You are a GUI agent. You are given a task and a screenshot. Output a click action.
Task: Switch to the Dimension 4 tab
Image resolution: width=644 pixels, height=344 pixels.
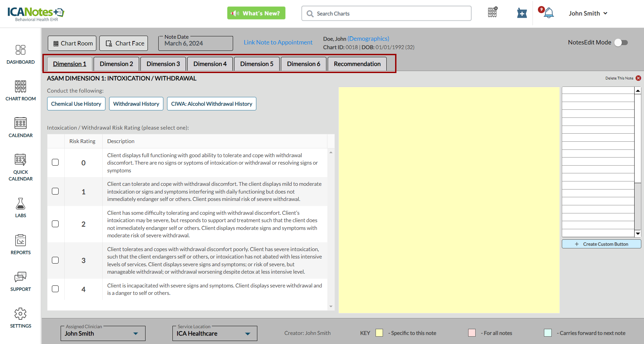coord(210,64)
